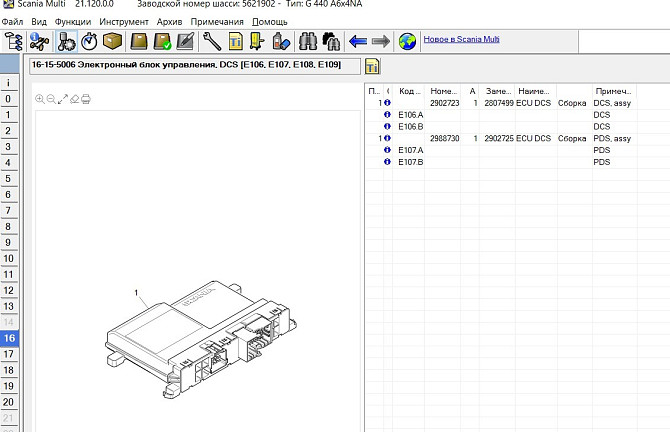Click the cardboard box package icon

pos(112,41)
